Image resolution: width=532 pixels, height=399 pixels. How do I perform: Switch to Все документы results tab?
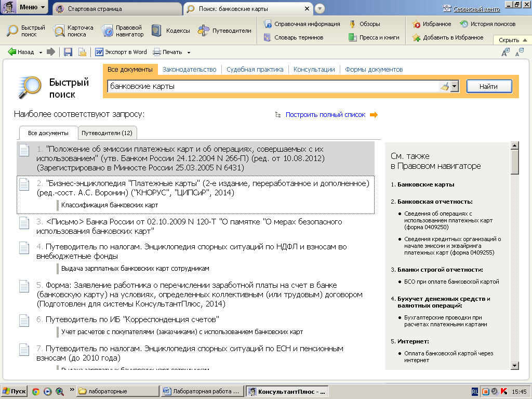pos(48,133)
